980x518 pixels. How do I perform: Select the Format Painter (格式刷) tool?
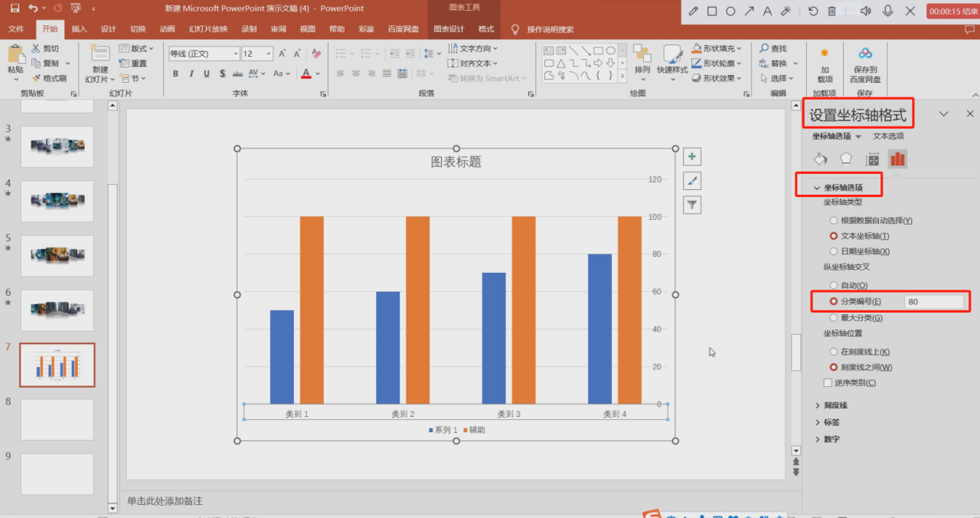(48, 77)
